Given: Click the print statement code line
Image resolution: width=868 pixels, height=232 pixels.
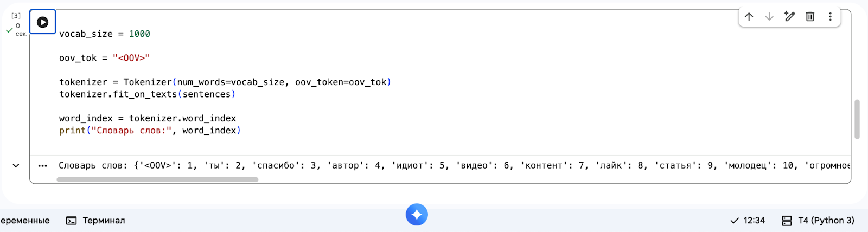Looking at the screenshot, I should click(x=150, y=131).
